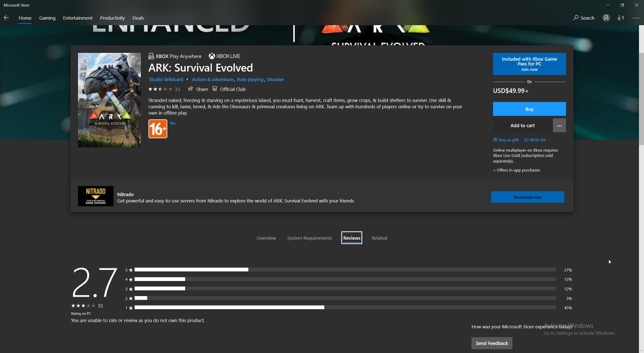The image size is (644, 353).
Task: Add the game to Wish list
Action: tap(535, 140)
